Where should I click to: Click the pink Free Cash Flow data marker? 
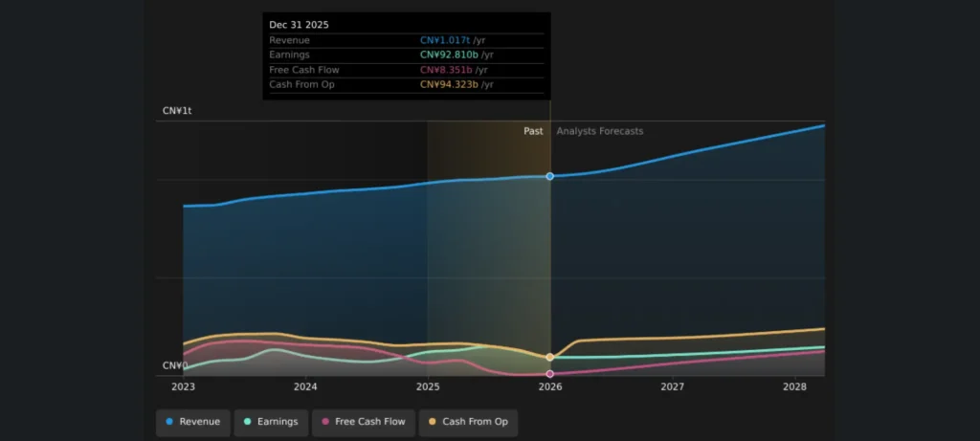click(x=549, y=374)
